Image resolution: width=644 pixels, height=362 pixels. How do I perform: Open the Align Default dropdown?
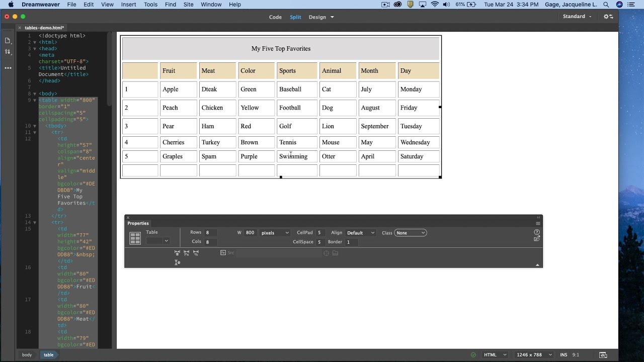click(x=361, y=233)
